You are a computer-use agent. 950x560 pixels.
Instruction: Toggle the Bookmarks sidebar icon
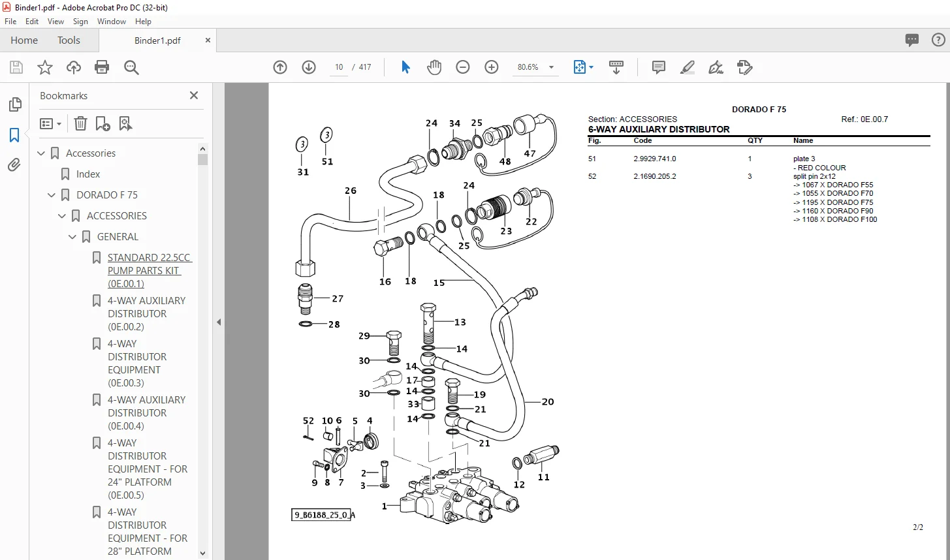click(14, 135)
